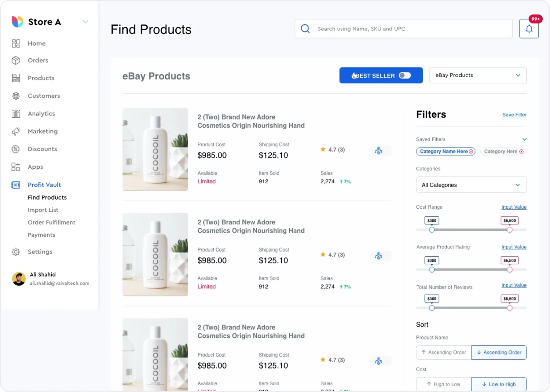Expand the Store A account switcher
Screen dimensions: 550x392
[85, 21]
